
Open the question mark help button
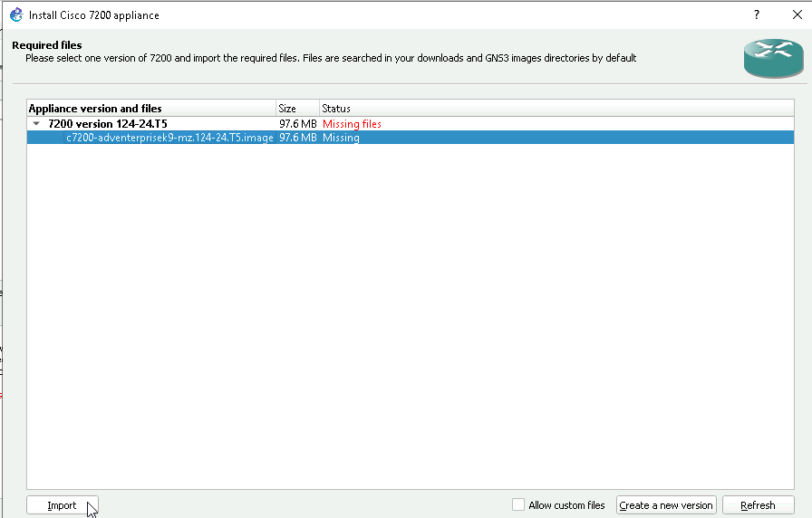[757, 14]
